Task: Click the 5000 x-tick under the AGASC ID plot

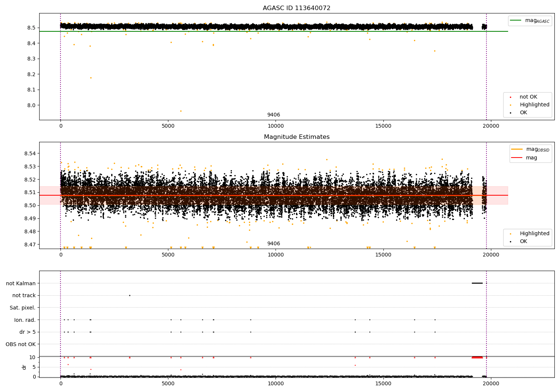Action: pyautogui.click(x=168, y=126)
